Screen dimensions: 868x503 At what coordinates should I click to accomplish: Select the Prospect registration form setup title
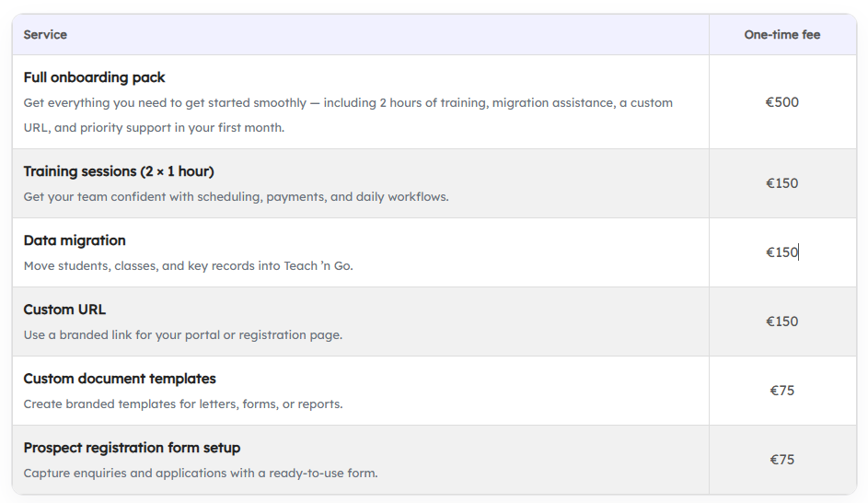point(132,448)
